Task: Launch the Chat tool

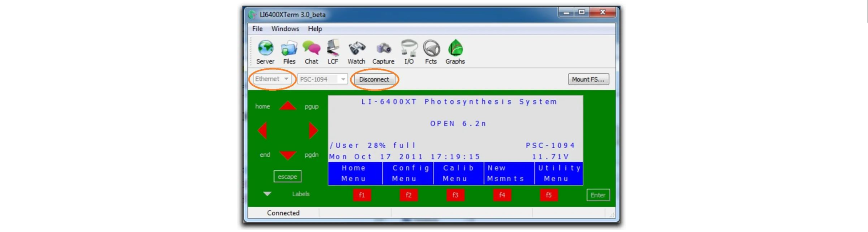Action: pyautogui.click(x=311, y=52)
